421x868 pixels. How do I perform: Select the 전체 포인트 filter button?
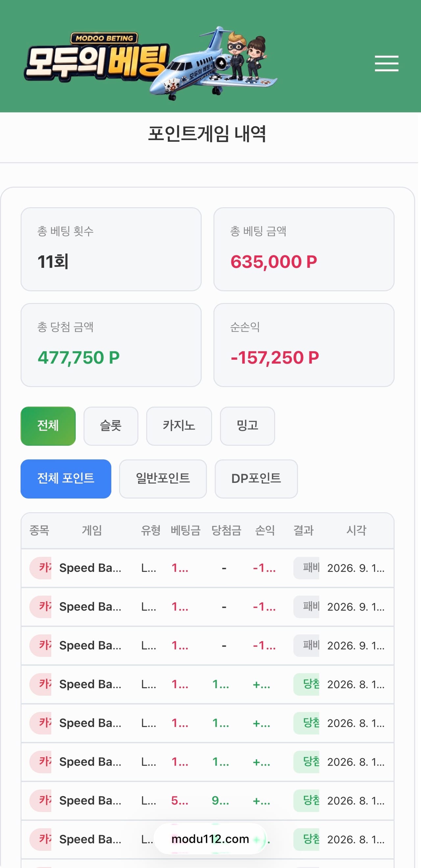pyautogui.click(x=66, y=479)
